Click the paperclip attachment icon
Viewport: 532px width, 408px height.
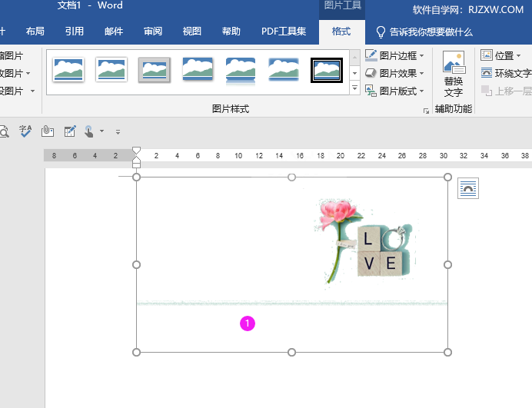tap(48, 131)
